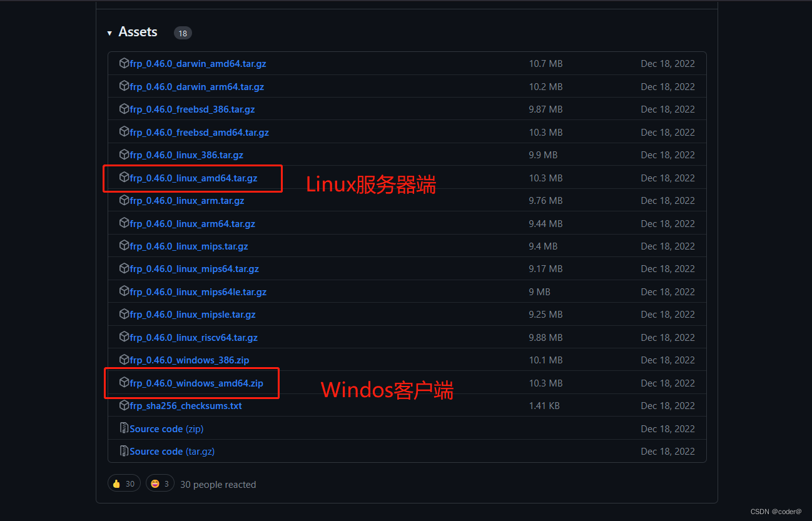
Task: Click the package icon beside frp_0.46.0_linux_amd64.tar.gz
Action: (x=123, y=178)
